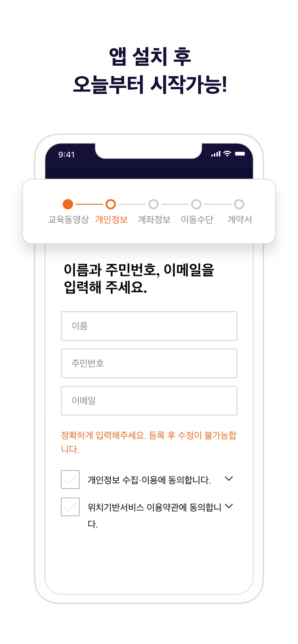The image size is (298, 644).
Task: Click the 위치기반서비스 이용약관에 동의합니다 text
Action: (x=155, y=516)
